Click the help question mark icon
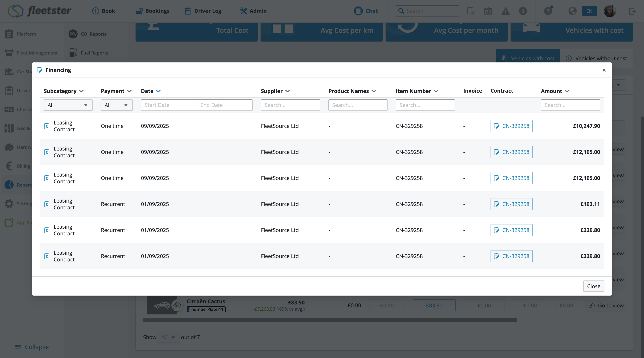 click(548, 11)
